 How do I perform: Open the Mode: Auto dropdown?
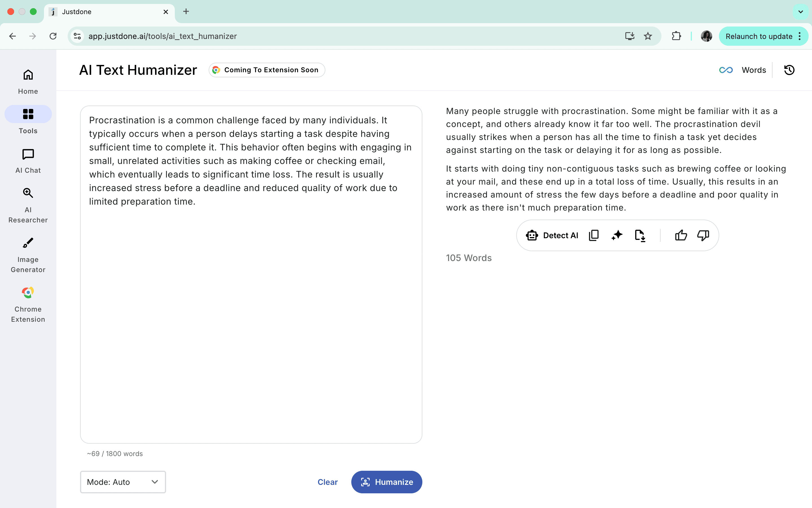coord(123,482)
